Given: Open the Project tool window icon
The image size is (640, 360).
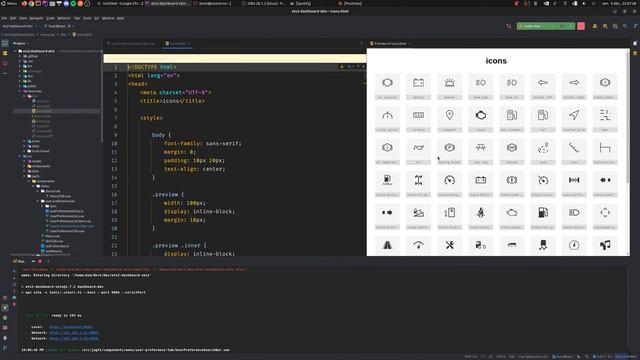Looking at the screenshot, I should [5, 43].
